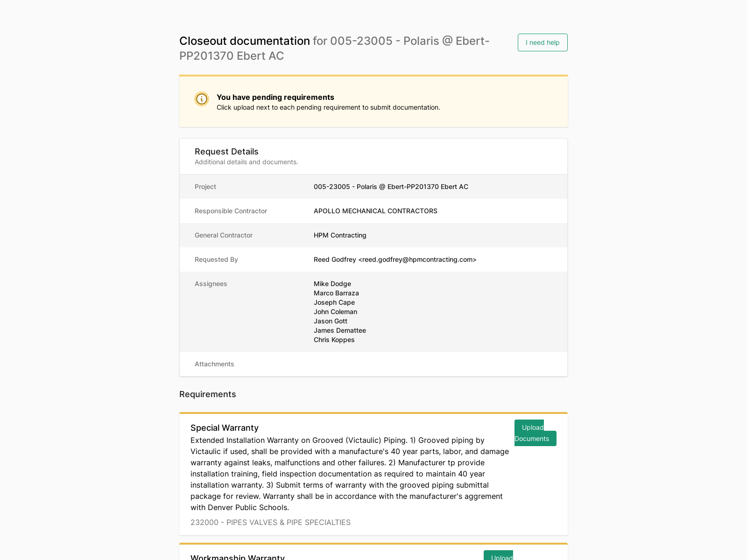Screen dimensions: 747x560
Task: Select project value '005-23005 - Polaris @ Ebert-PP201370 Ebert AC'
Action: click(x=391, y=187)
